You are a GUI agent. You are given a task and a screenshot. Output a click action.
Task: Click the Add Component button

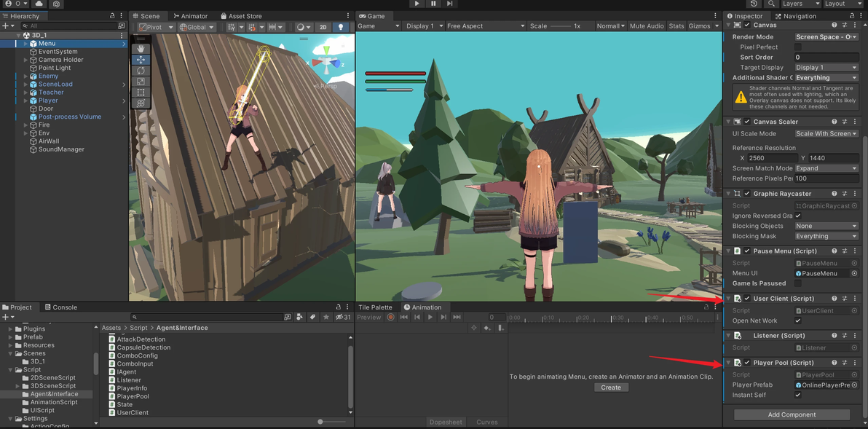tap(792, 414)
